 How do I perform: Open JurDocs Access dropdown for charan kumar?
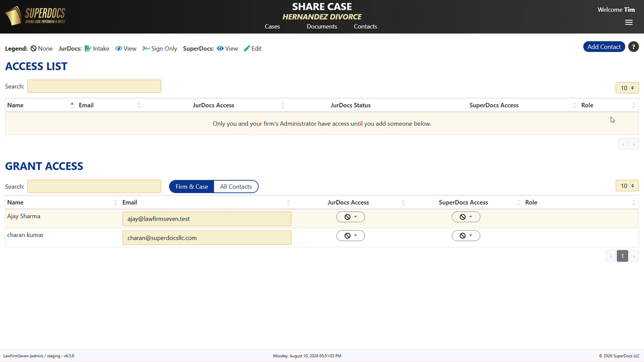tap(350, 236)
